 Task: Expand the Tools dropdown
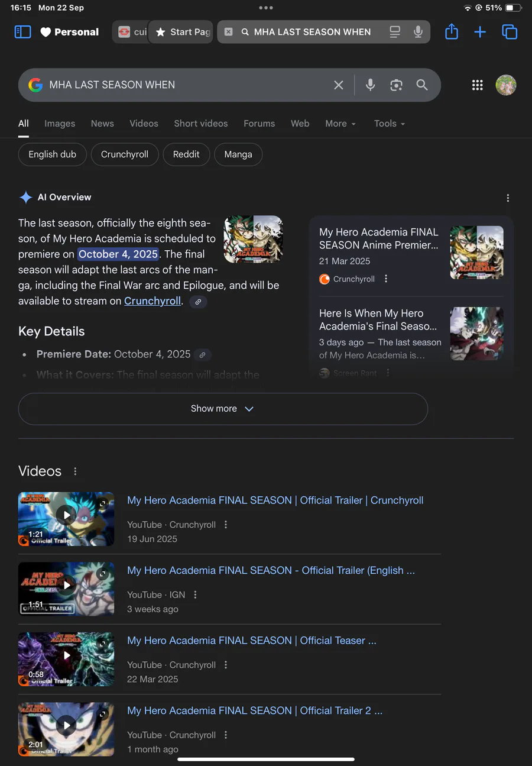click(390, 124)
